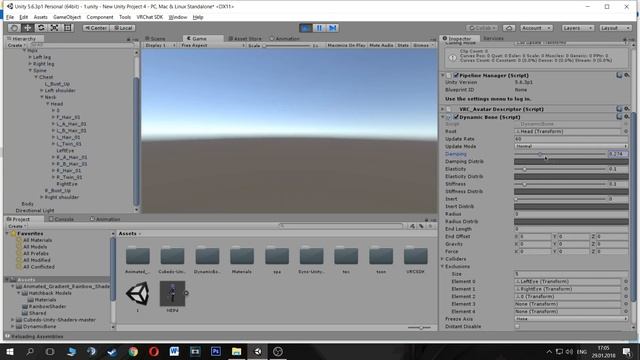Collapse the Exclusions section
Image resolution: width=640 pixels, height=360 pixels.
click(x=442, y=266)
